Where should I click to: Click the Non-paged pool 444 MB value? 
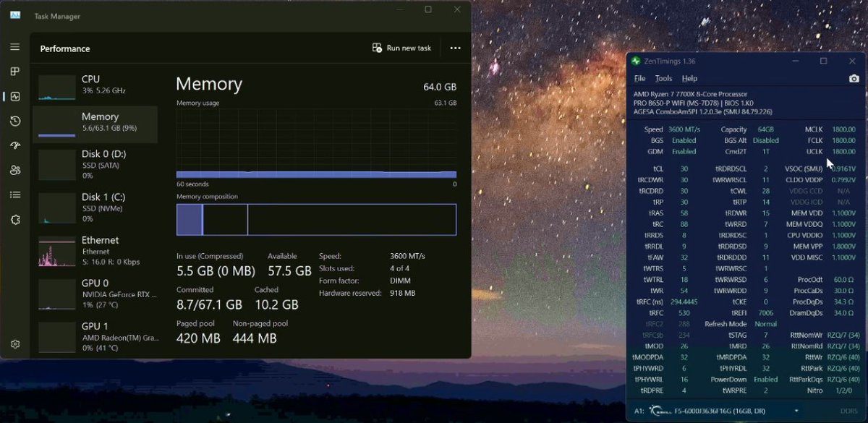point(255,338)
